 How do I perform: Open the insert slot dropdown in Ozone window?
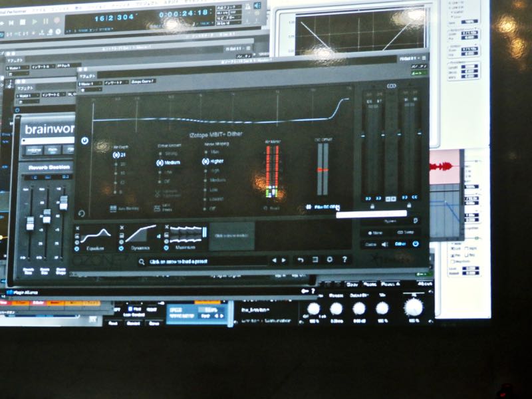(x=116, y=82)
